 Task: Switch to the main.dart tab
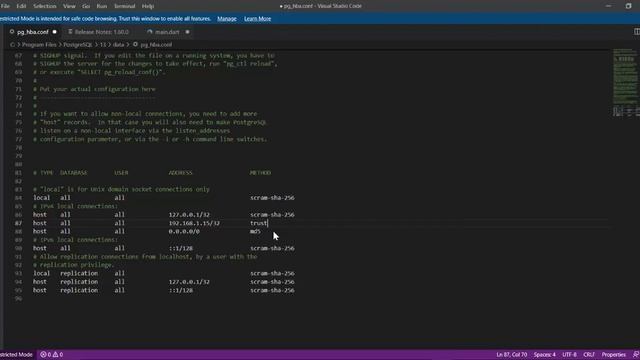click(167, 32)
